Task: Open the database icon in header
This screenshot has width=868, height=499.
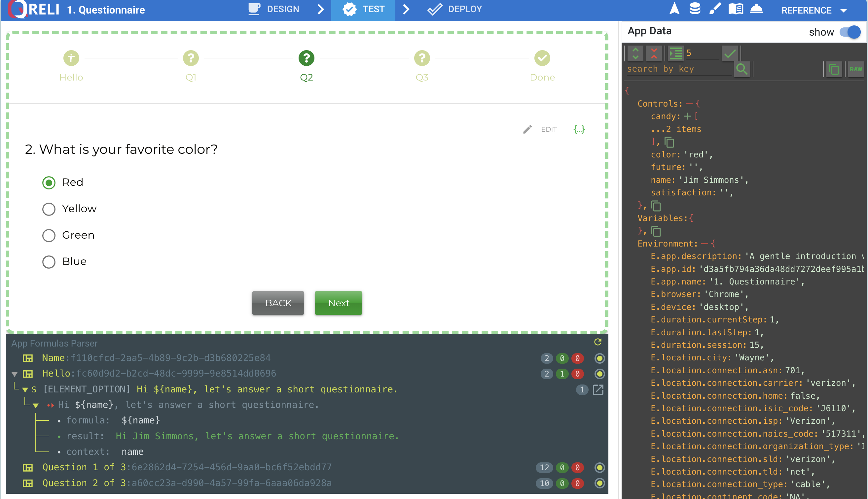Action: pyautogui.click(x=695, y=9)
